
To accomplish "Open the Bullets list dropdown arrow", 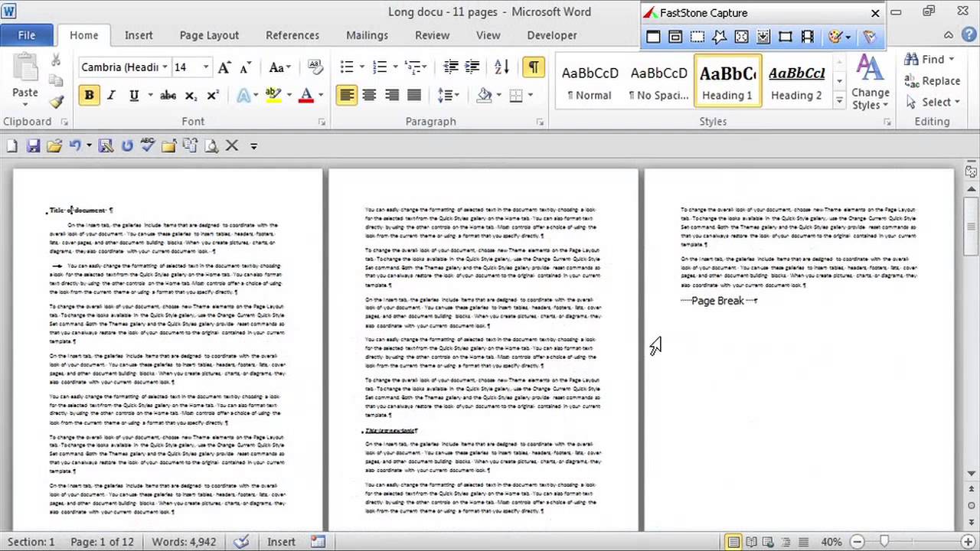I will 362,67.
